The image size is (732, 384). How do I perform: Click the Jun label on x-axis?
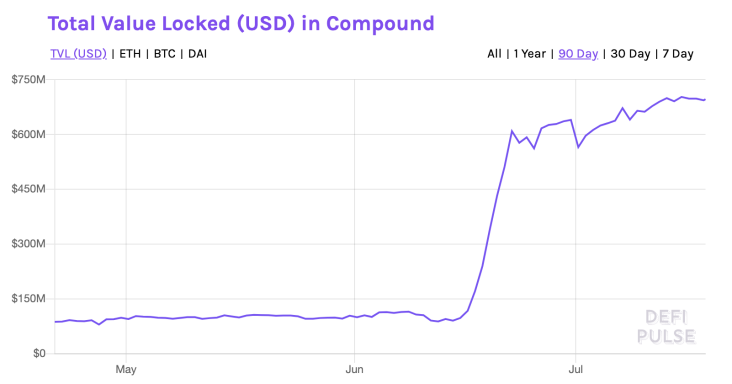(354, 370)
